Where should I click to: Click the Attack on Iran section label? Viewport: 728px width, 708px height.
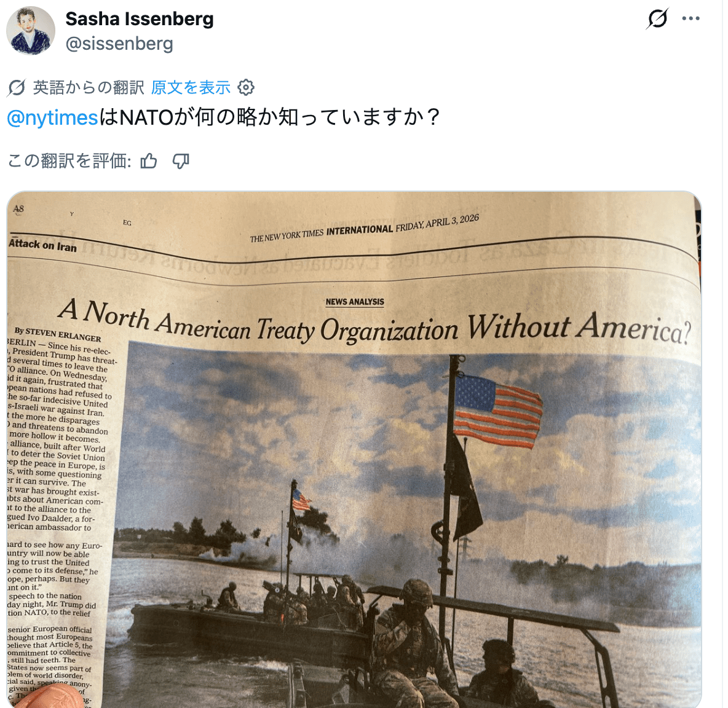42,245
